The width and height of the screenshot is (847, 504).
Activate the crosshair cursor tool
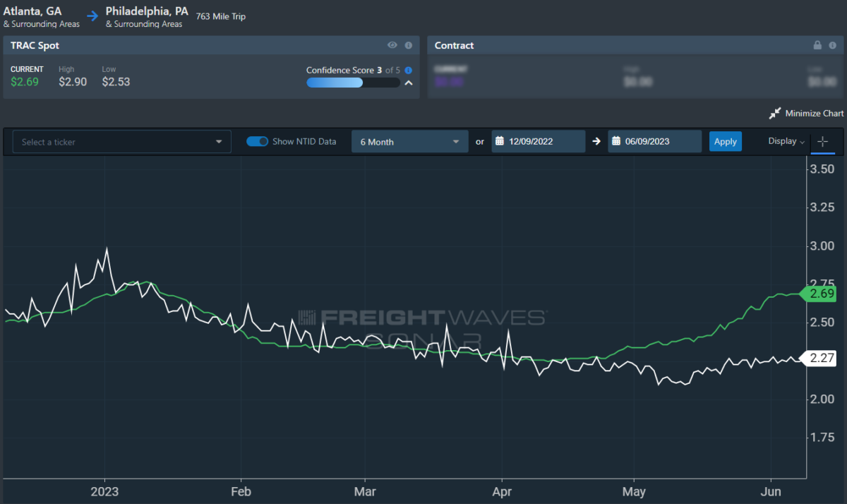point(822,142)
